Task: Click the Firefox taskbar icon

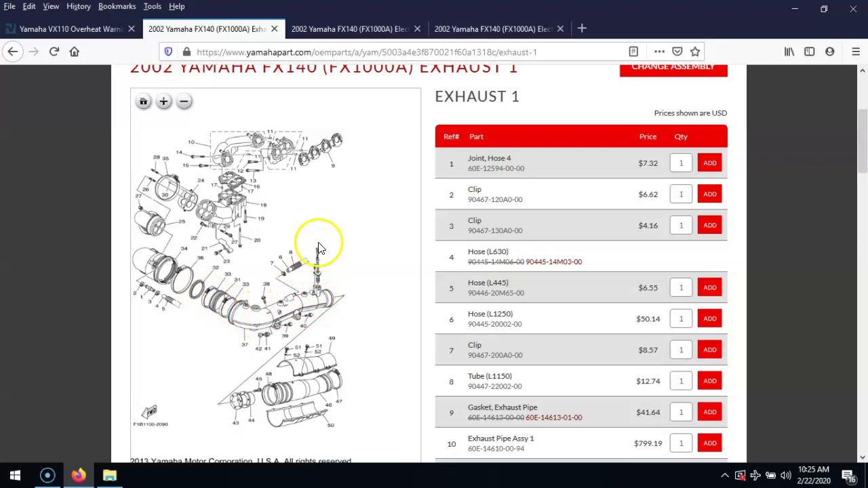Action: pyautogui.click(x=79, y=475)
